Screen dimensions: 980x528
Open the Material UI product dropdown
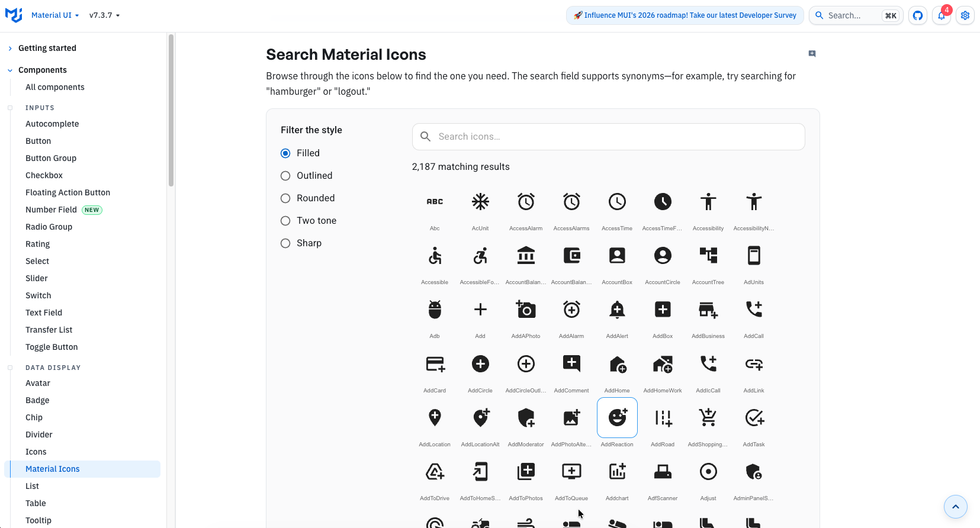point(55,15)
